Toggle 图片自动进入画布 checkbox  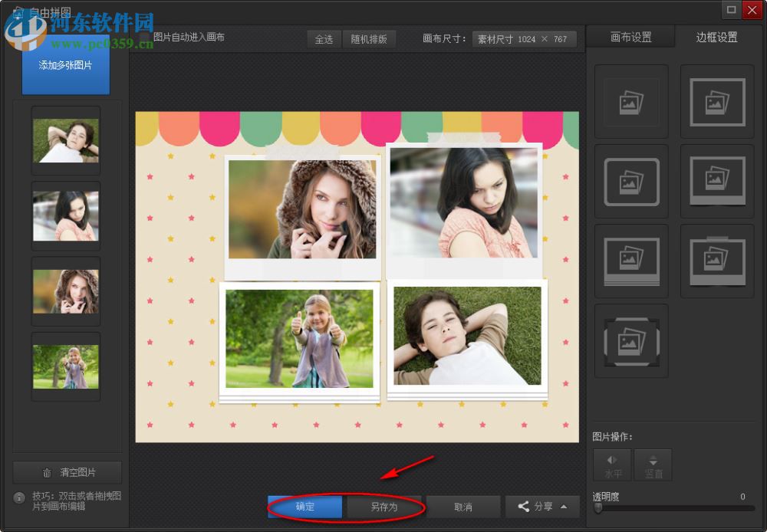coord(145,37)
